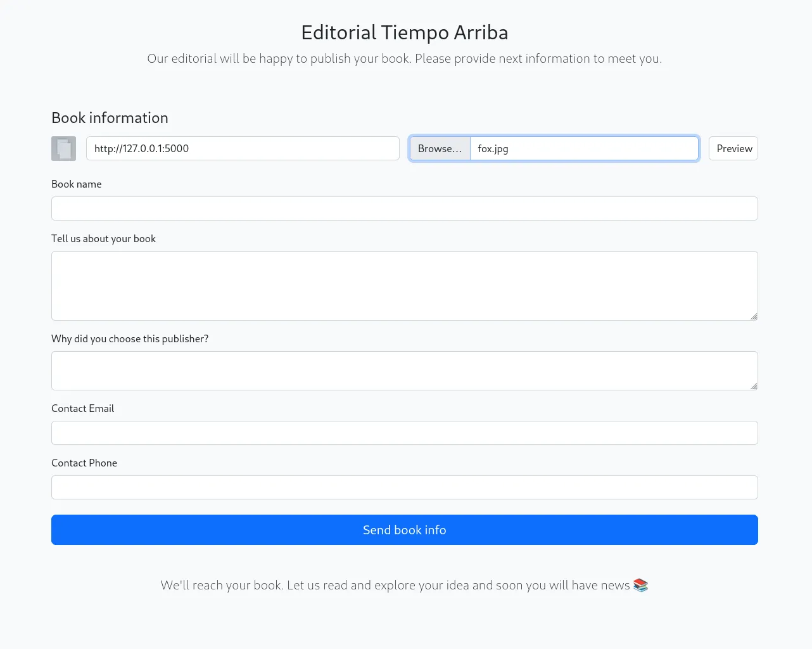812x649 pixels.
Task: Click the intro text about publishing your book
Action: 405,58
